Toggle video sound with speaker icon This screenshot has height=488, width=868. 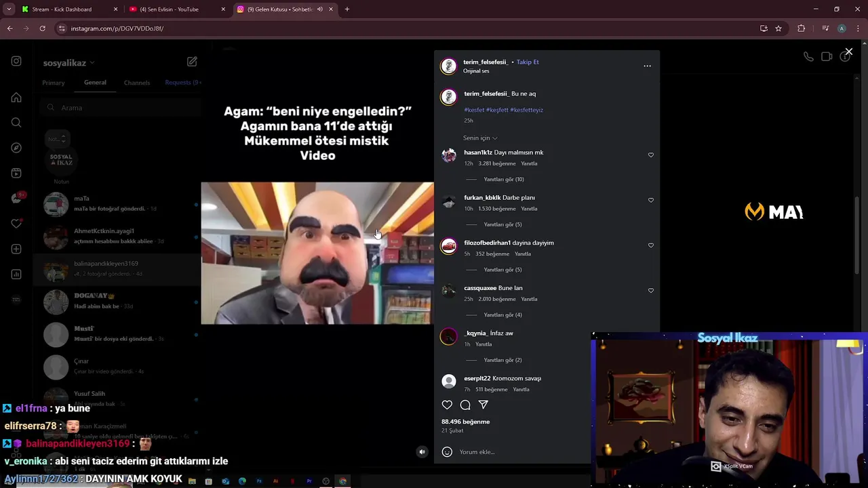[422, 451]
